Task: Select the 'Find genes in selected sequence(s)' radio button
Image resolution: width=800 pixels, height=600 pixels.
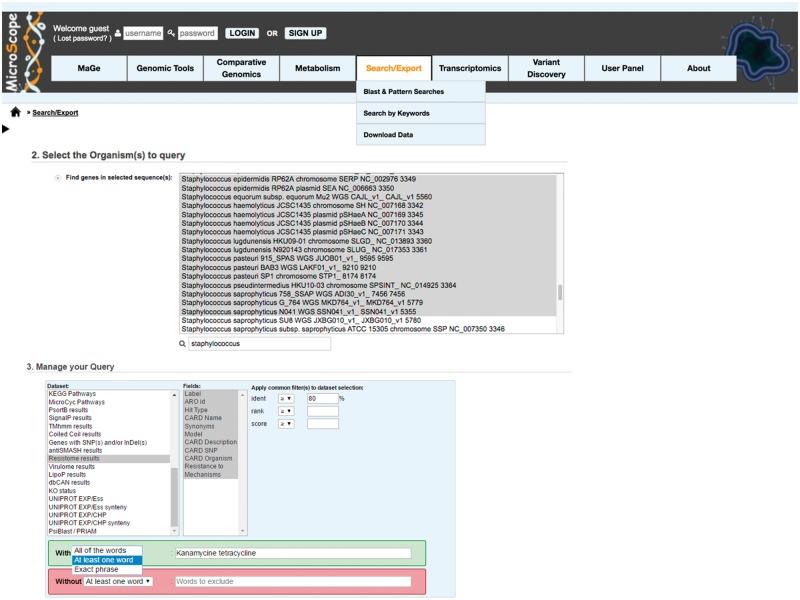Action: tap(57, 177)
